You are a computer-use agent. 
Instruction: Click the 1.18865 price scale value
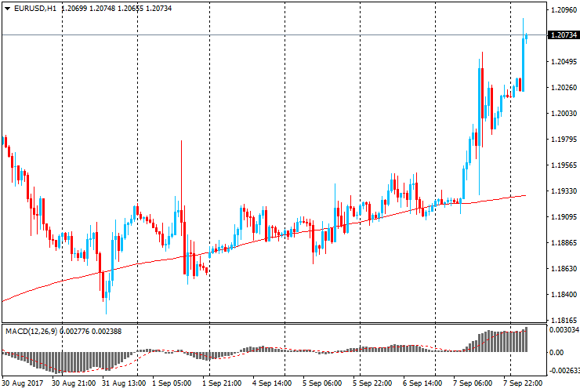[x=564, y=243]
